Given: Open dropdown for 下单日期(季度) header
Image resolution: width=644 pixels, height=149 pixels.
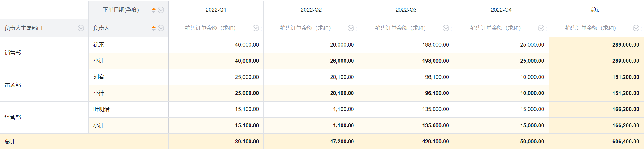Looking at the screenshot, I should (161, 10).
